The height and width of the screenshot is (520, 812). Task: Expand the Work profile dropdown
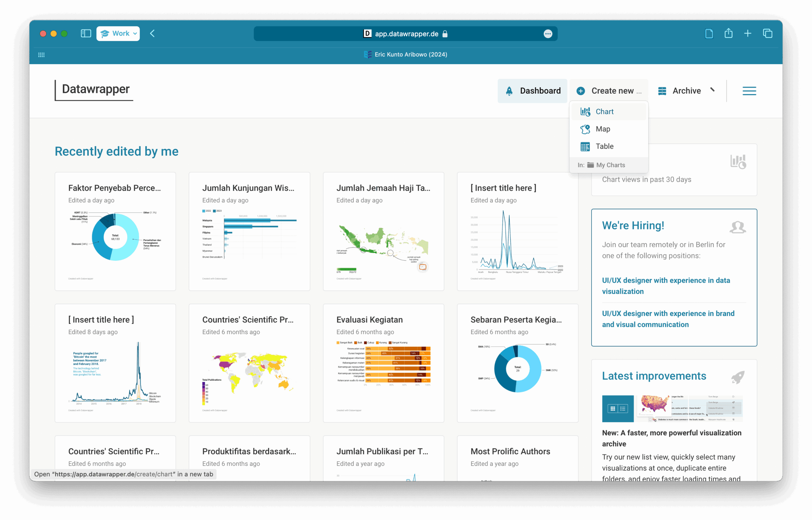coord(118,33)
